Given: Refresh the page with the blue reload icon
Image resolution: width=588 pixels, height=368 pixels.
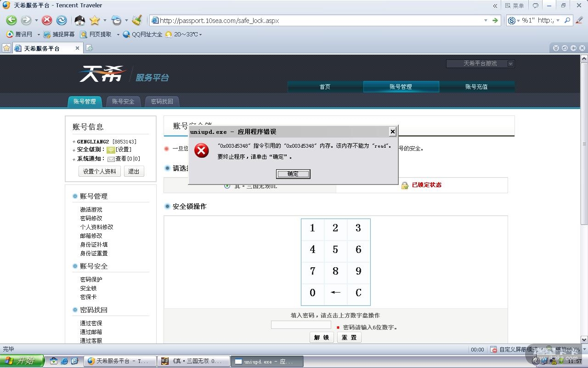Looking at the screenshot, I should pyautogui.click(x=62, y=20).
